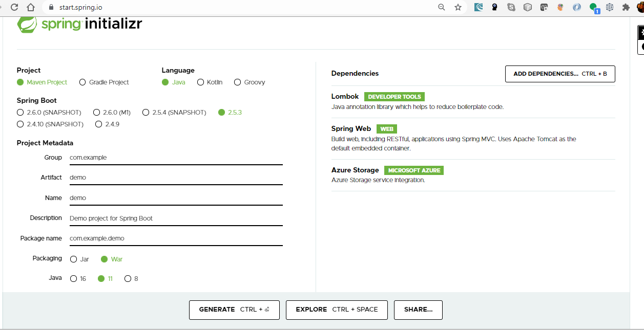Click the Name input field

[176, 198]
